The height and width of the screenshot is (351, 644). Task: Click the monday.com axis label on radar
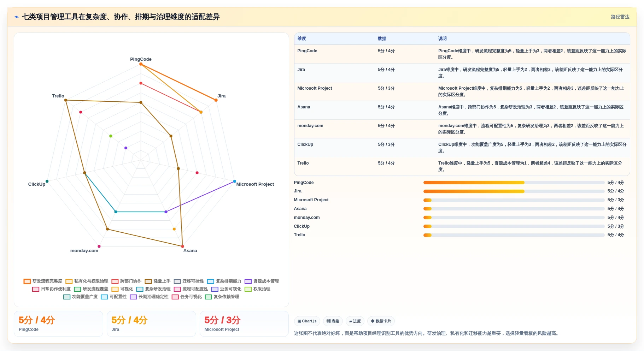tap(84, 251)
